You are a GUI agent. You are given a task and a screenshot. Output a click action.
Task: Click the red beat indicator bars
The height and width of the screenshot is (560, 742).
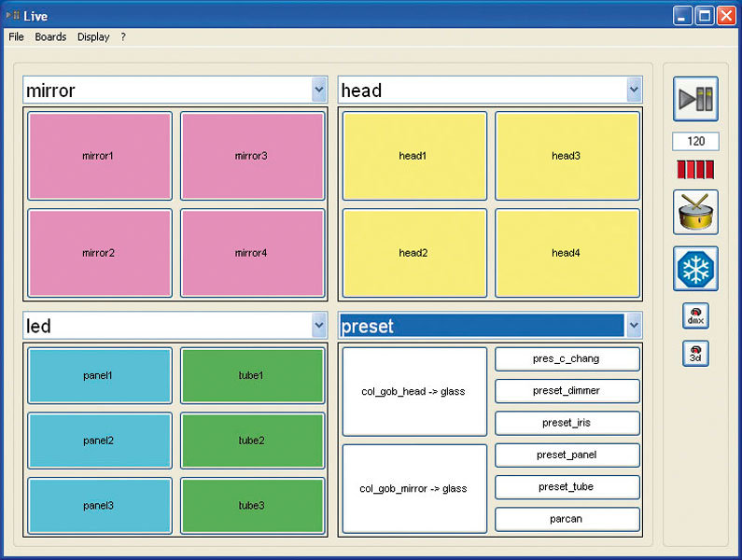(695, 170)
